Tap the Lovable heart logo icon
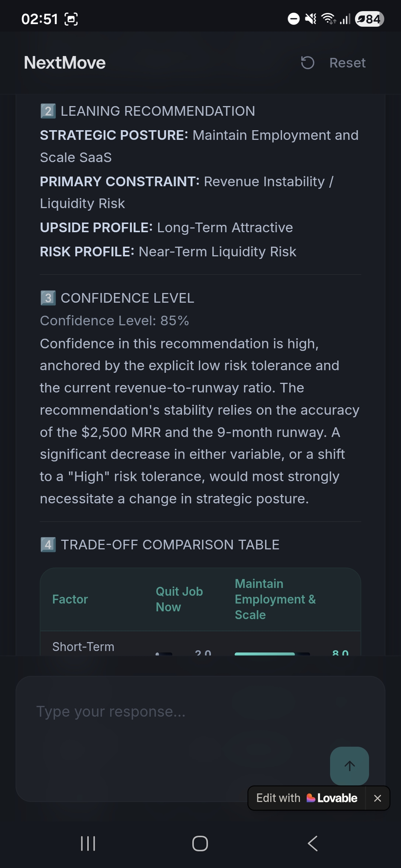Screen dimensions: 401x868 pyautogui.click(x=311, y=798)
